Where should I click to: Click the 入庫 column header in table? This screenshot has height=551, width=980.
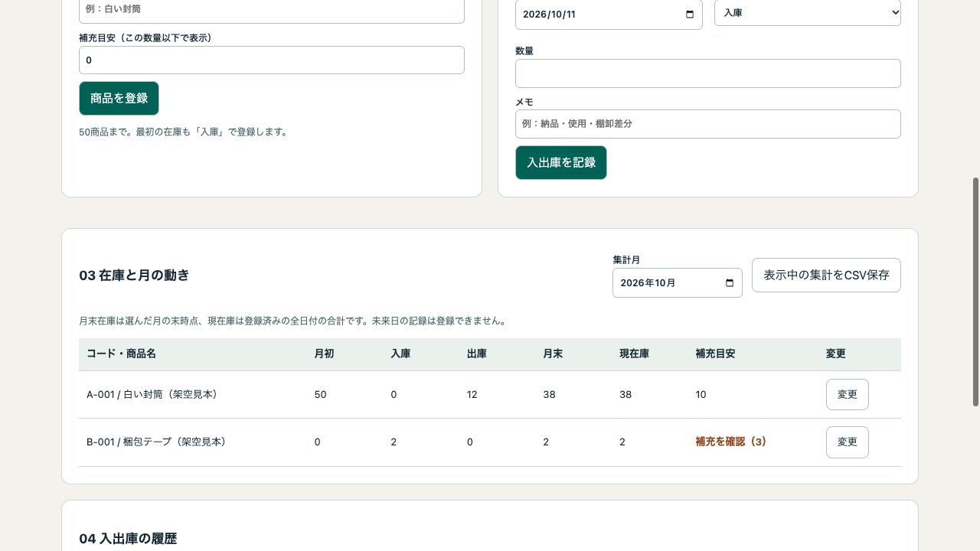coord(400,354)
